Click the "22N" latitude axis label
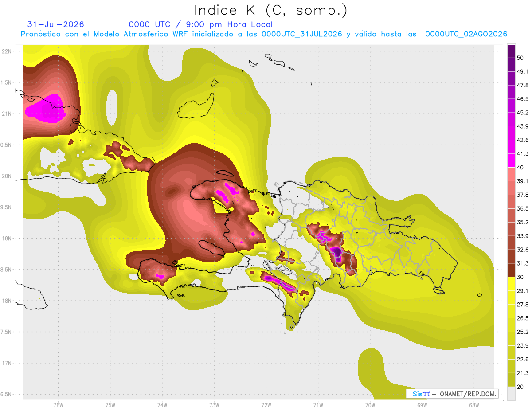This screenshot has width=532, height=411. click(7, 51)
